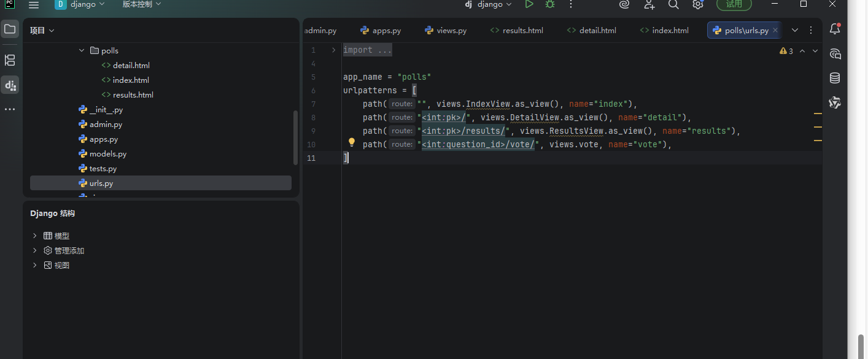Open the 项目 view dropdown
The width and height of the screenshot is (868, 359).
tap(42, 30)
